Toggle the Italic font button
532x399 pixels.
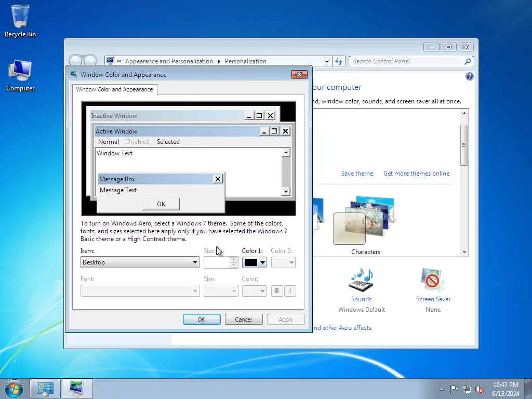(x=290, y=291)
